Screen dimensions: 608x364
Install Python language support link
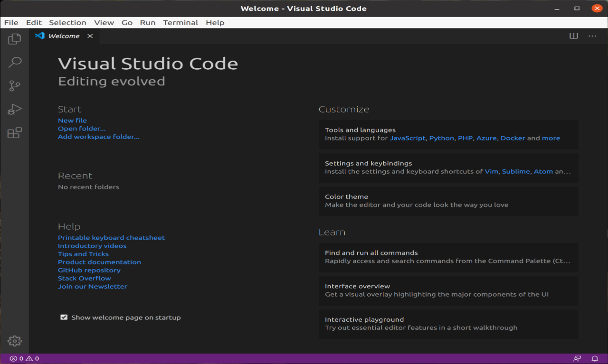(442, 138)
